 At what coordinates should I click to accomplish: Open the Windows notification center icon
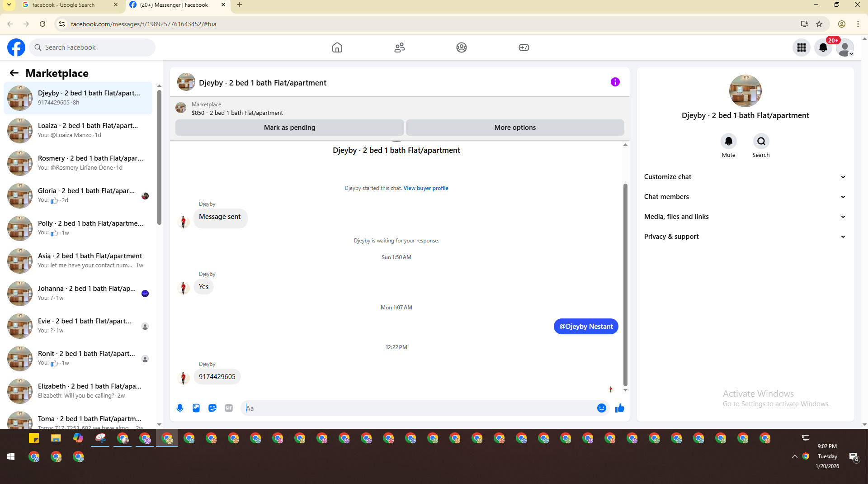(x=854, y=457)
